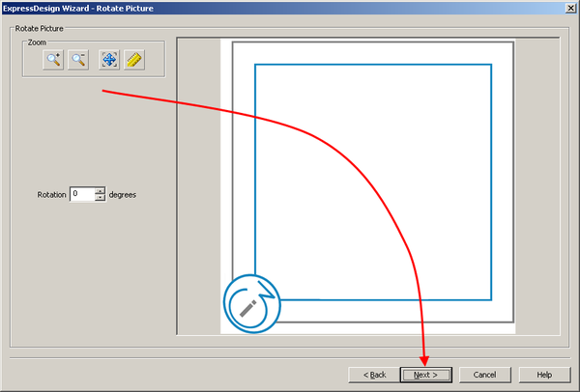580x392 pixels.
Task: Click inside the Rotation degrees field
Action: click(82, 194)
